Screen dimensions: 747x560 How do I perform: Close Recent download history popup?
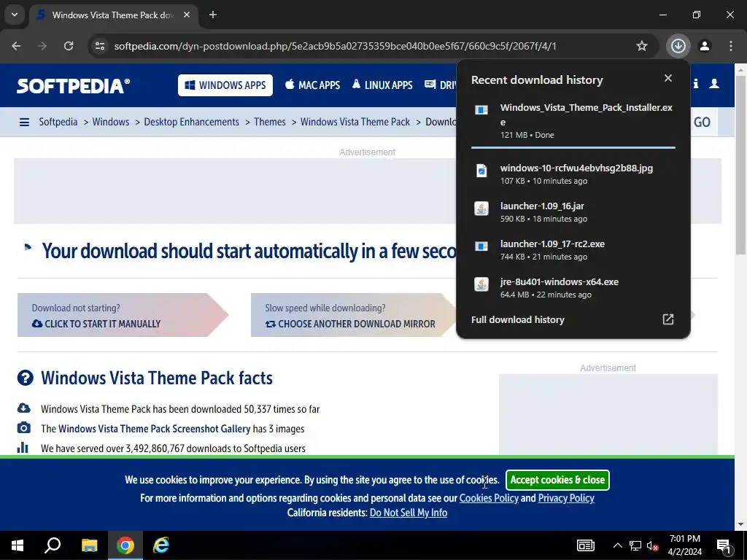click(x=668, y=78)
